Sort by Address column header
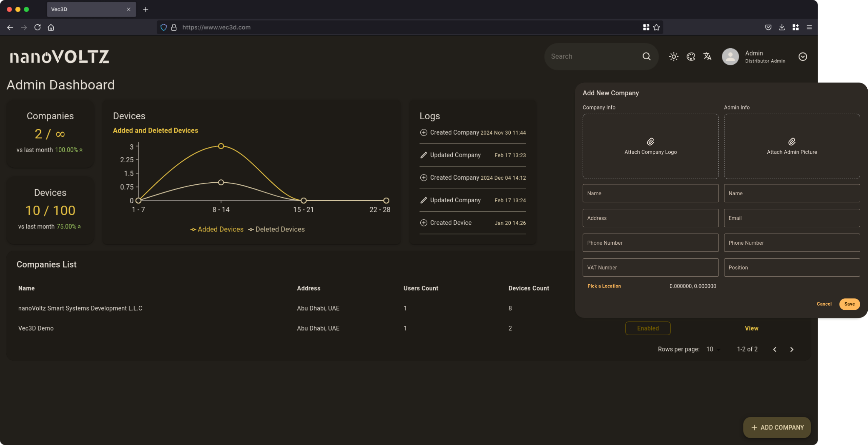 pos(309,288)
